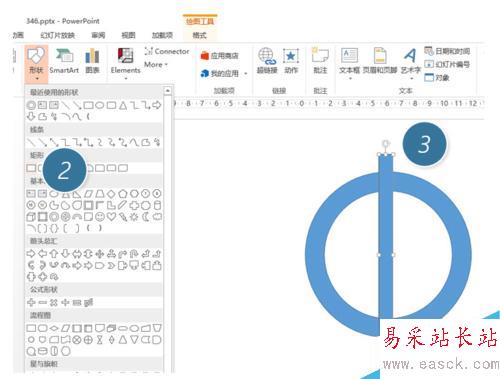Image resolution: width=500 pixels, height=379 pixels.
Task: Open the Elements dropdown in ribbon
Action: click(x=125, y=63)
